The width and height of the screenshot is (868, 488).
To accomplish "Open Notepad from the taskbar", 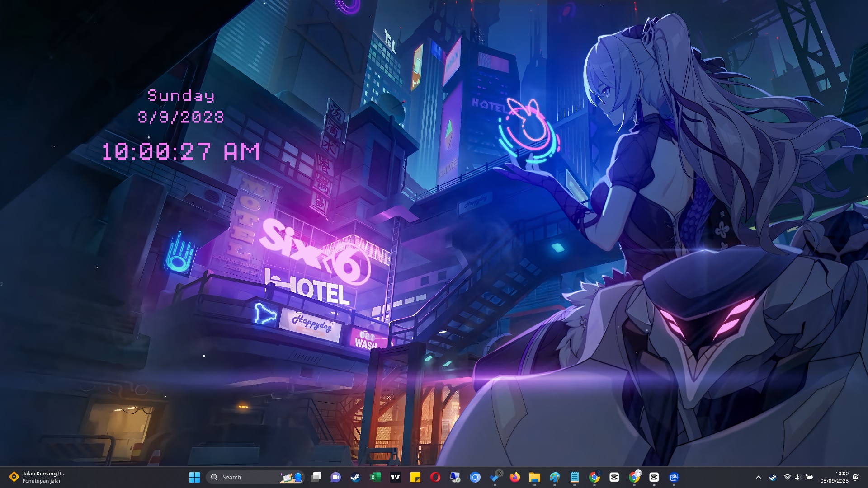I will pos(574,477).
